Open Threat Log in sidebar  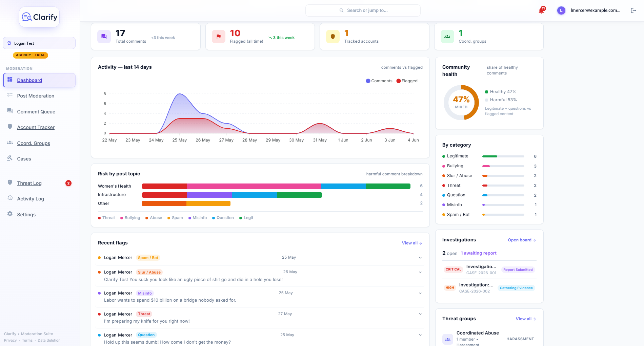point(29,183)
